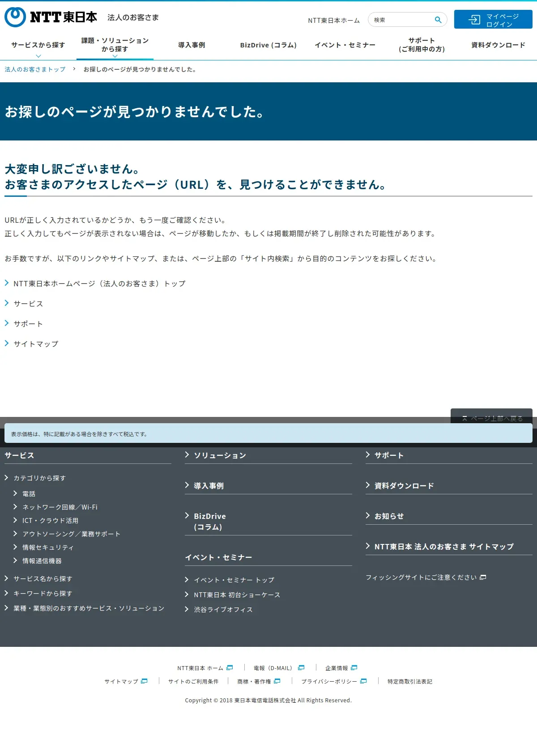The image size is (537, 756).
Task: Open the footer 導入事例 heading link
Action: click(209, 486)
